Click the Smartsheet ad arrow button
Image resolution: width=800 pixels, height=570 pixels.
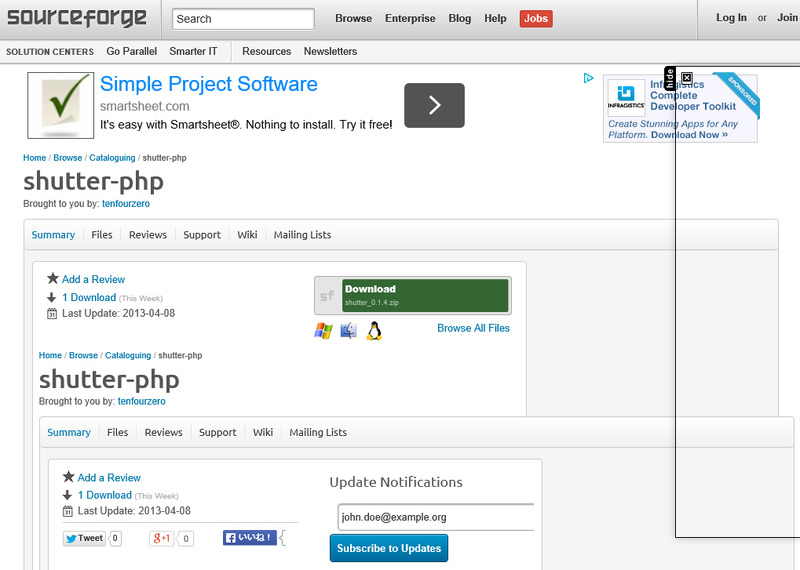434,105
